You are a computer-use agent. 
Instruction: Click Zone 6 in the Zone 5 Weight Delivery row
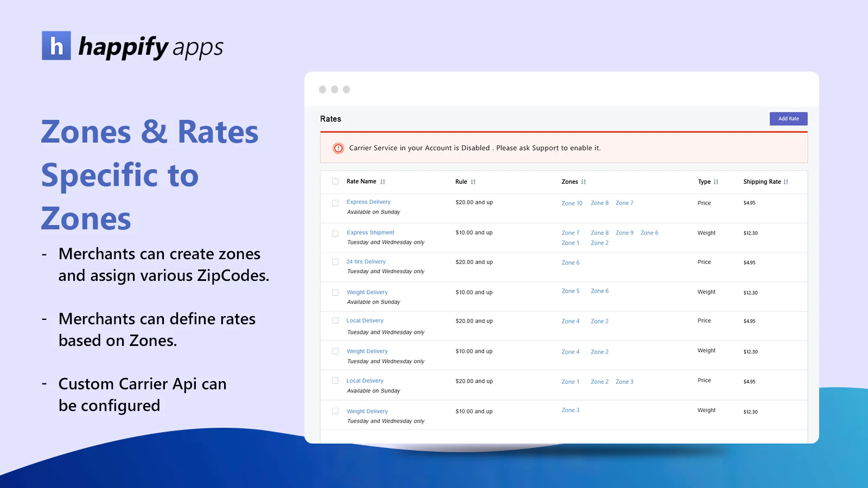[x=599, y=291]
